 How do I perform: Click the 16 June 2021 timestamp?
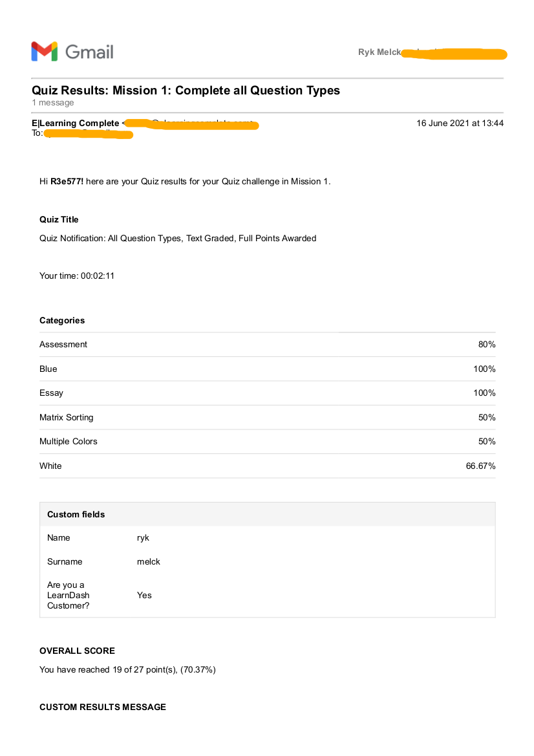coord(460,123)
